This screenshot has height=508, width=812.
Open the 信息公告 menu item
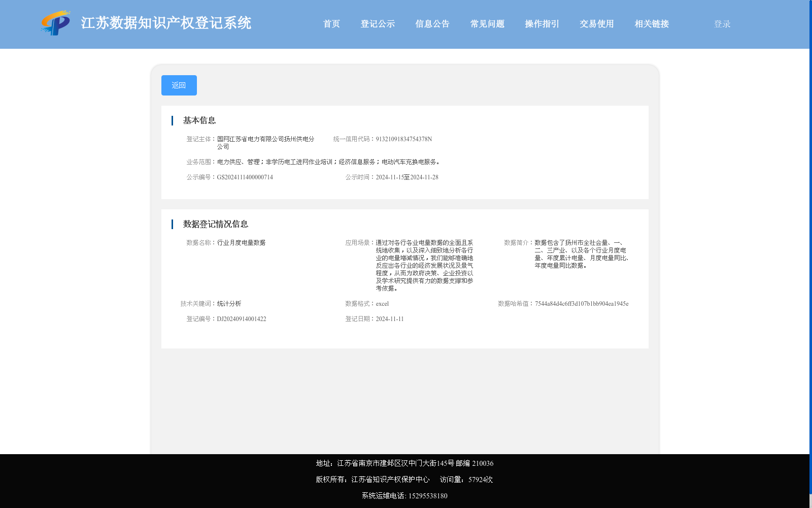pyautogui.click(x=432, y=24)
